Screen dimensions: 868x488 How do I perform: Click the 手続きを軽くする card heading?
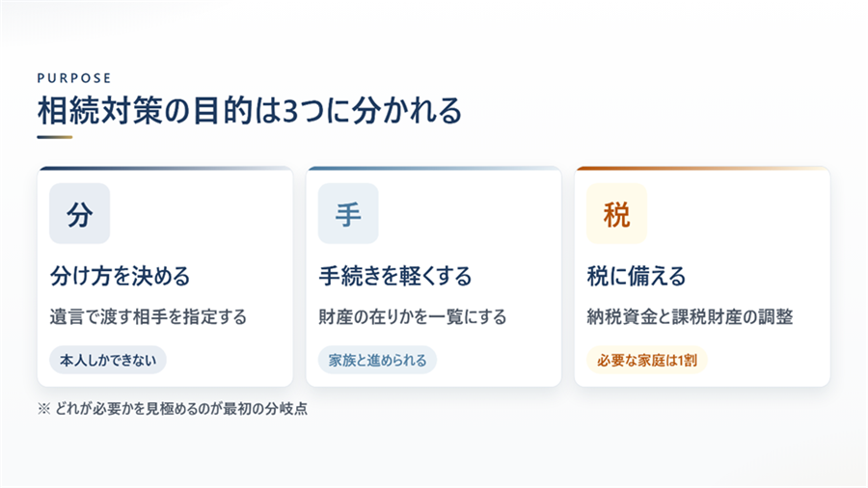pos(395,276)
